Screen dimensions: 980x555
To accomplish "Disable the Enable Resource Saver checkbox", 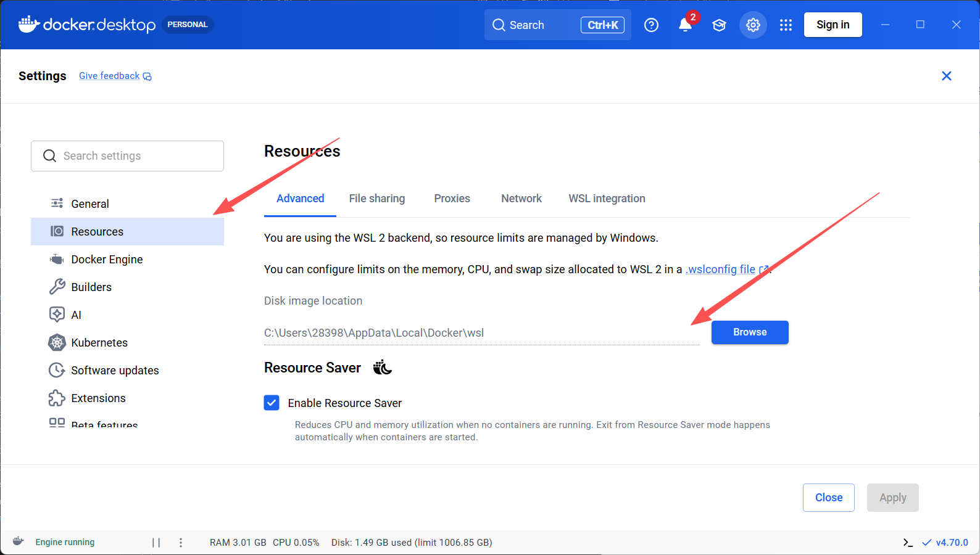I will tap(272, 403).
